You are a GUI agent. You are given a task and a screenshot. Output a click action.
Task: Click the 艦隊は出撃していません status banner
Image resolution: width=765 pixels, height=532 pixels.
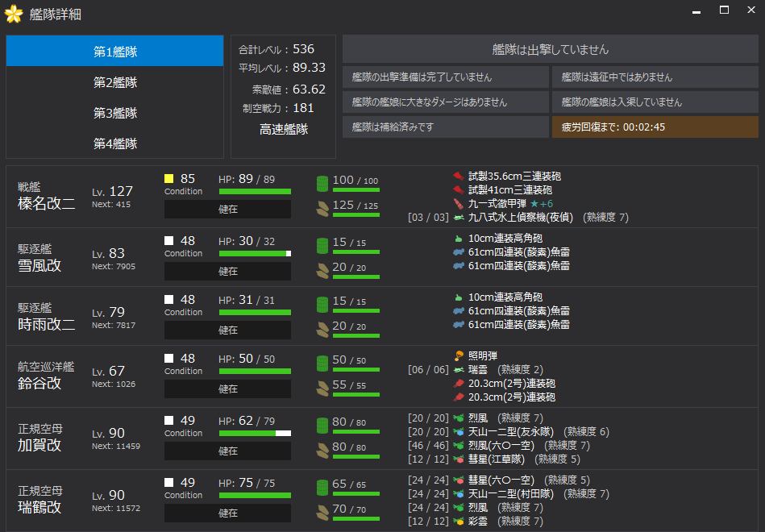pos(551,49)
